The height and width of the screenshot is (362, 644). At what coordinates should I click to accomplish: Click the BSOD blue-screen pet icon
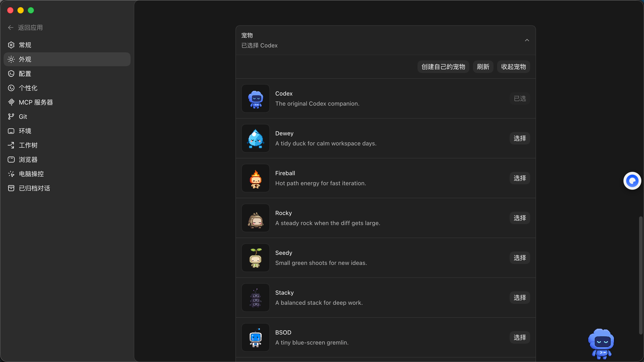point(256,337)
